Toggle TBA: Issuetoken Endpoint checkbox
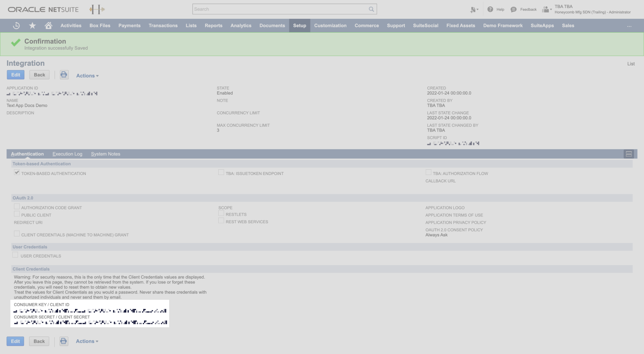 pyautogui.click(x=221, y=173)
